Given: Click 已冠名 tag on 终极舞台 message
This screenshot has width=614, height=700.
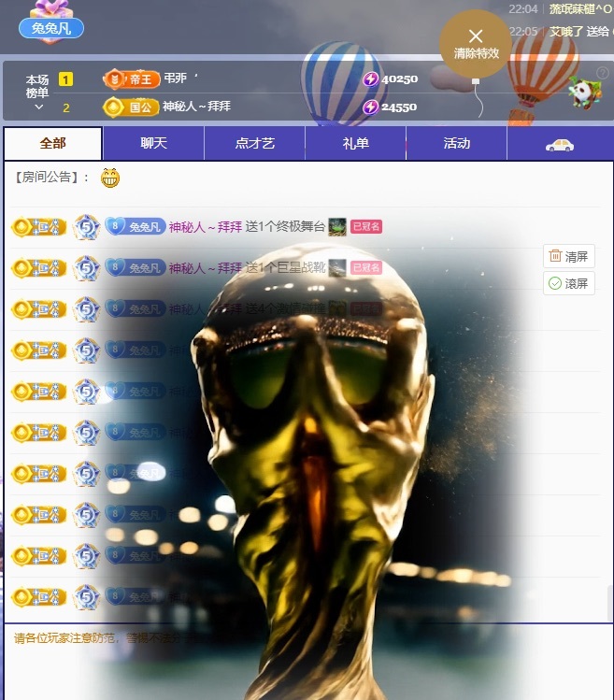Looking at the screenshot, I should [x=366, y=227].
